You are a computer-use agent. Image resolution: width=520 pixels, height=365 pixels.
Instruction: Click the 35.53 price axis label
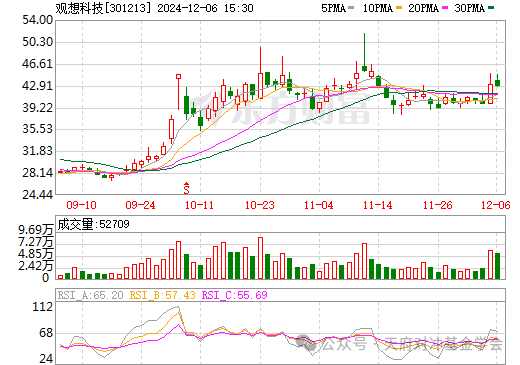pos(38,129)
